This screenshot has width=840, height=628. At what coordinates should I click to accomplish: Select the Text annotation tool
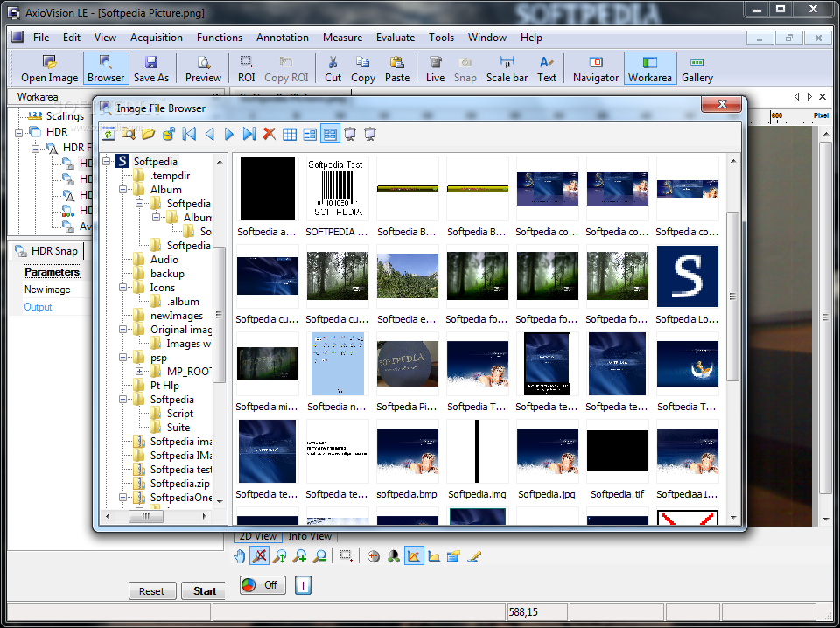coord(547,68)
